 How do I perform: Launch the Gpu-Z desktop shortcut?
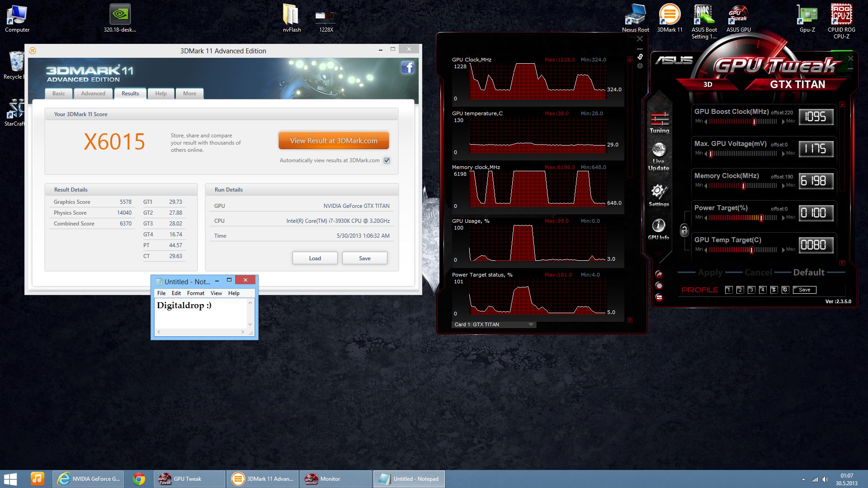coord(807,19)
